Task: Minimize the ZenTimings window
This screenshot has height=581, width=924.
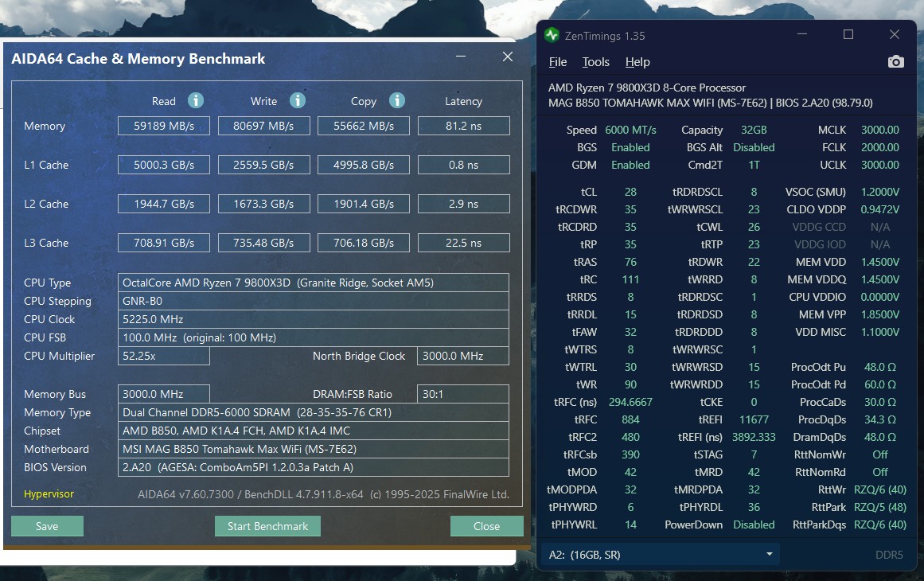Action: 802,35
